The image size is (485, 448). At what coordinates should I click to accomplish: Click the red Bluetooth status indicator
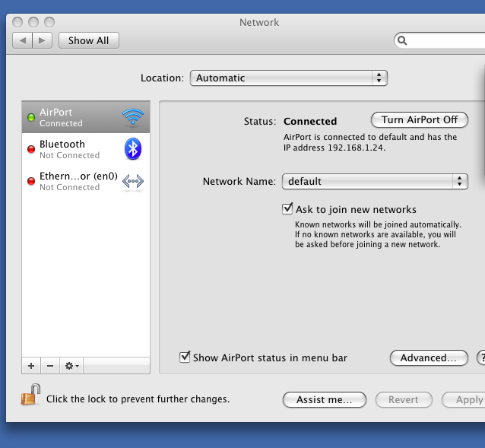click(x=31, y=149)
